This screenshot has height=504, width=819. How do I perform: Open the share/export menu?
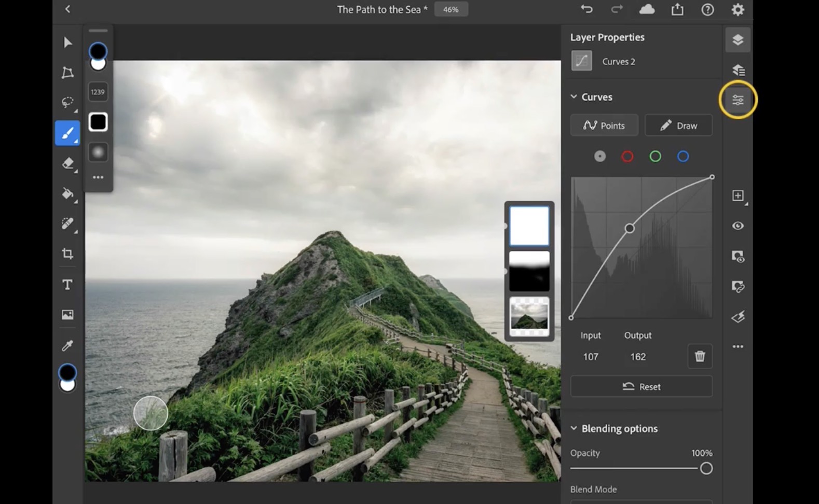click(x=677, y=9)
